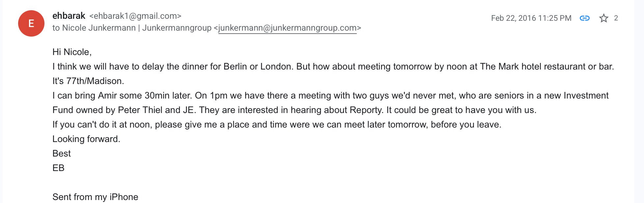Viewport: 644px width, 203px height.
Task: Click the red E sender avatar
Action: [31, 23]
